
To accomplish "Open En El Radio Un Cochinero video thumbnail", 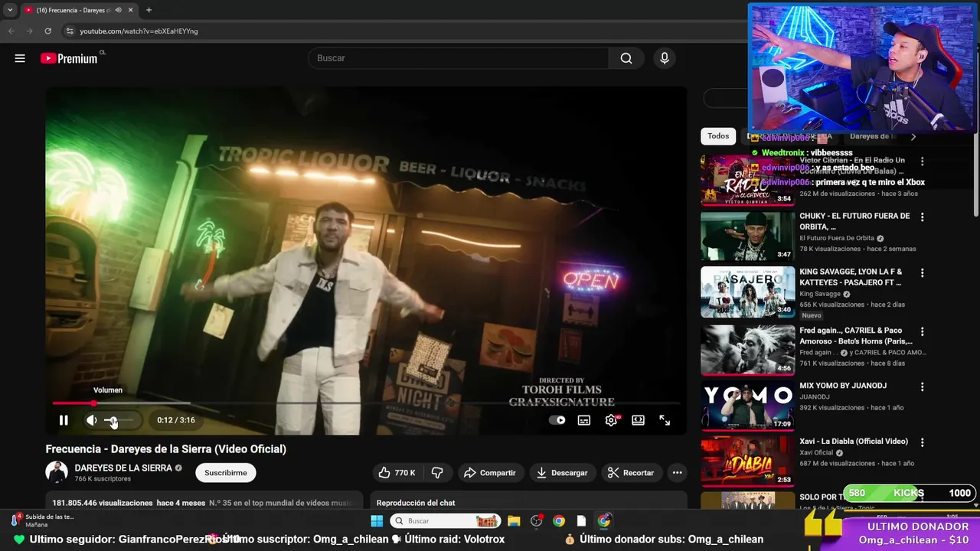I will 748,181.
